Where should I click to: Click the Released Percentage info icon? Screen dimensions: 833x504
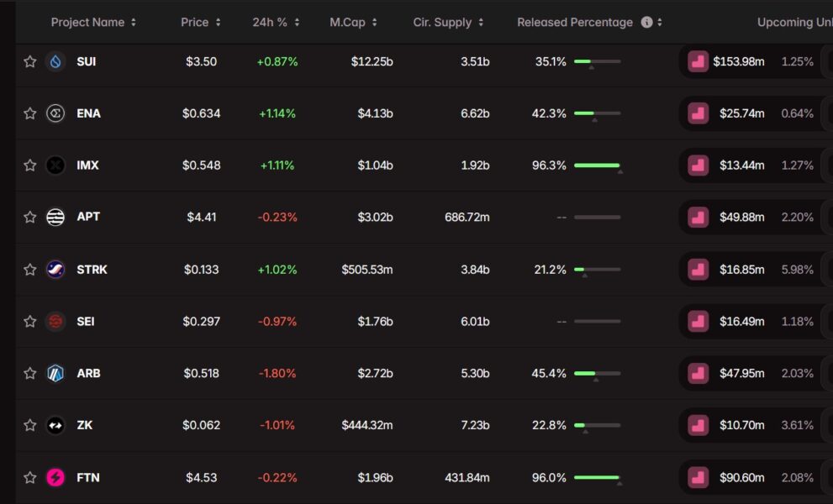click(x=646, y=23)
